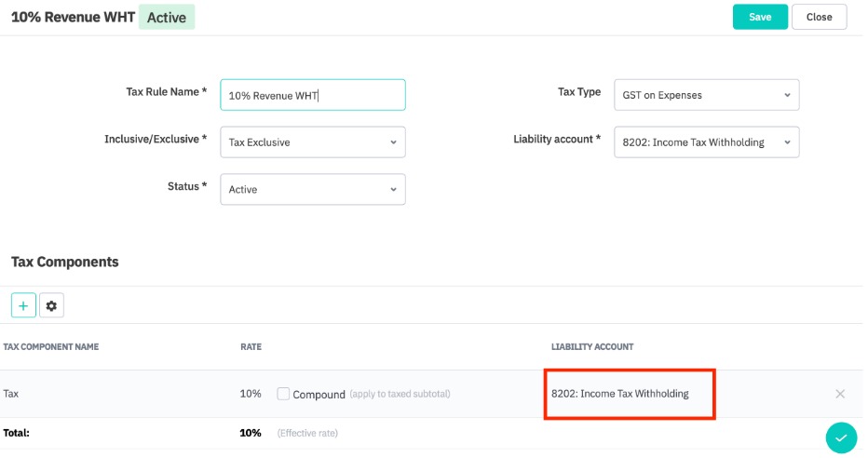Click the add tax component plus icon

point(23,305)
